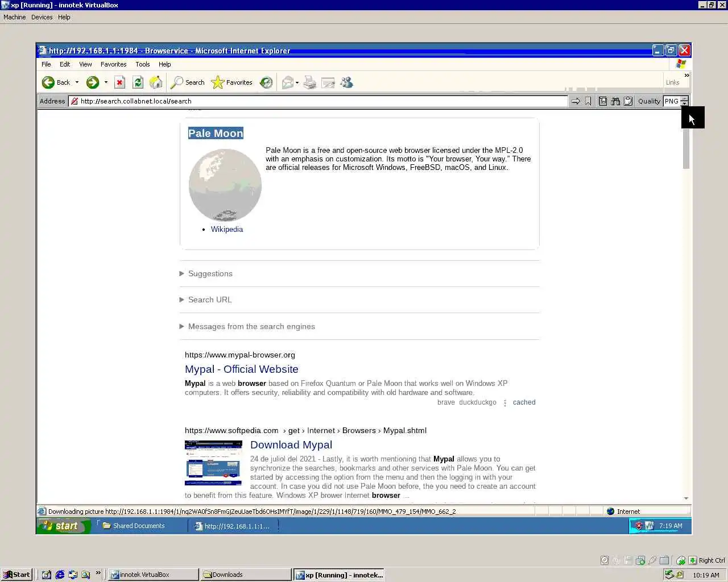728x582 pixels.
Task: Open the VirtualBox Machine menu
Action: [15, 17]
